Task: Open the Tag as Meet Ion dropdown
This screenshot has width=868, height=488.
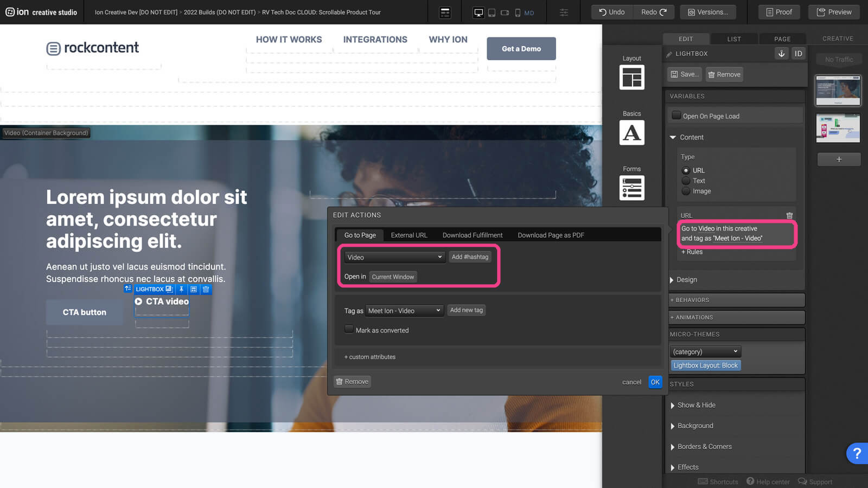Action: (x=404, y=311)
